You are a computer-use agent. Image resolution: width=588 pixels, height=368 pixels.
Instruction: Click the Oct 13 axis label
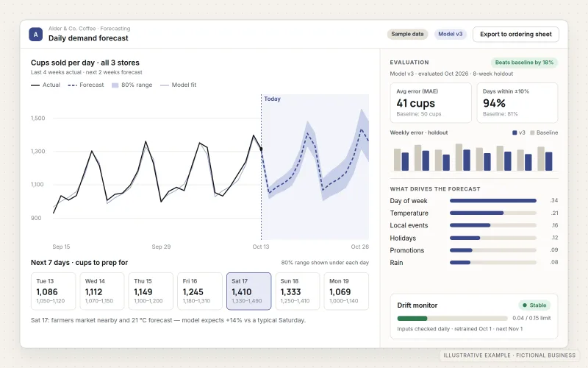point(261,247)
